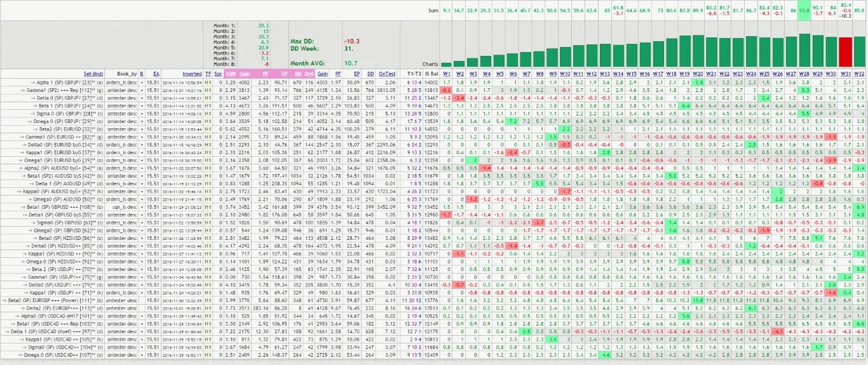This screenshot has width=868, height=365.
Task: Select the PF value 283.16
Action: point(261,307)
